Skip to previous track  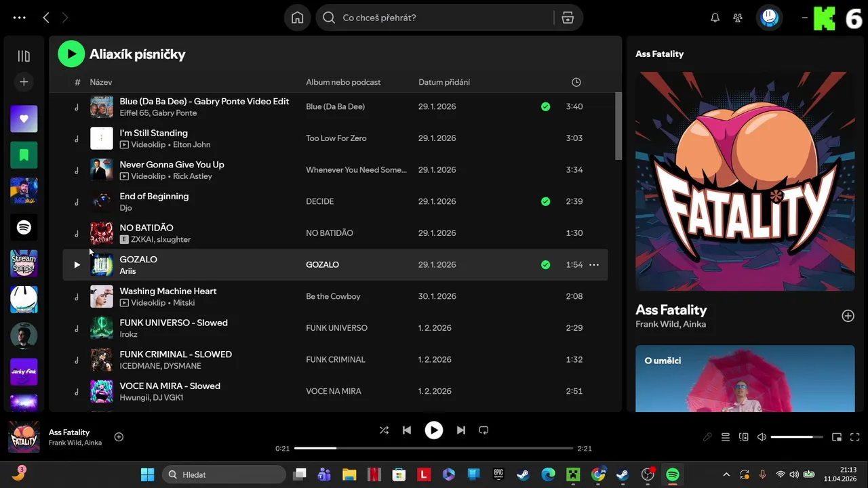tap(407, 430)
